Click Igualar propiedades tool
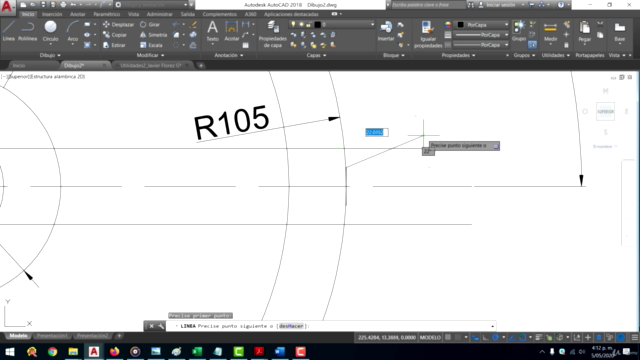Viewport: 640px width, 360px height. tap(428, 34)
